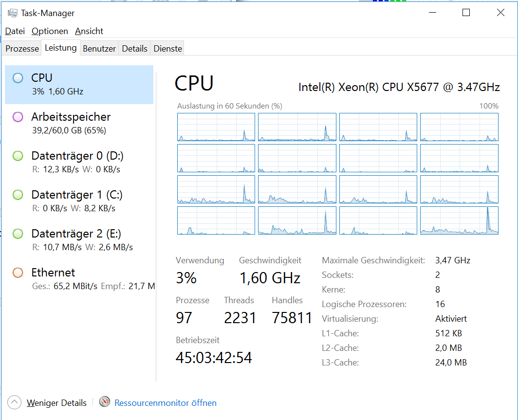Screen dimensions: 518x420
Task: Click the Ressourcenmonitor gauge icon
Action: pyautogui.click(x=105, y=402)
